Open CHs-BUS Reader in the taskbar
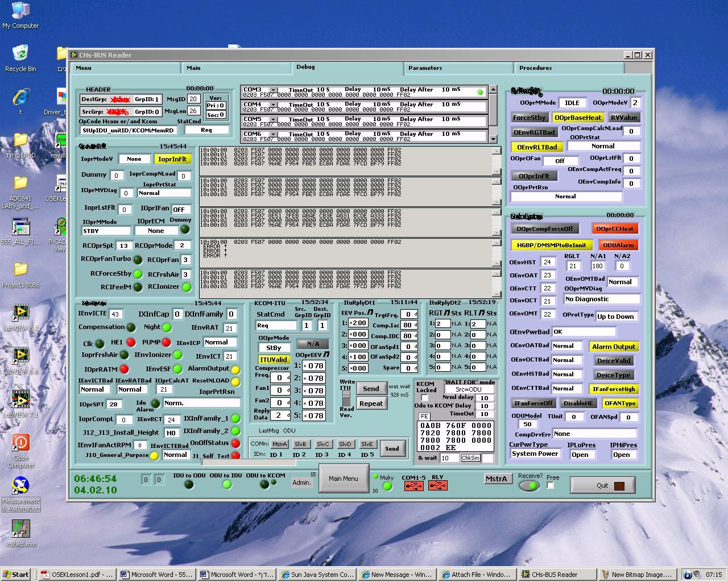The image size is (728, 582). 557,574
